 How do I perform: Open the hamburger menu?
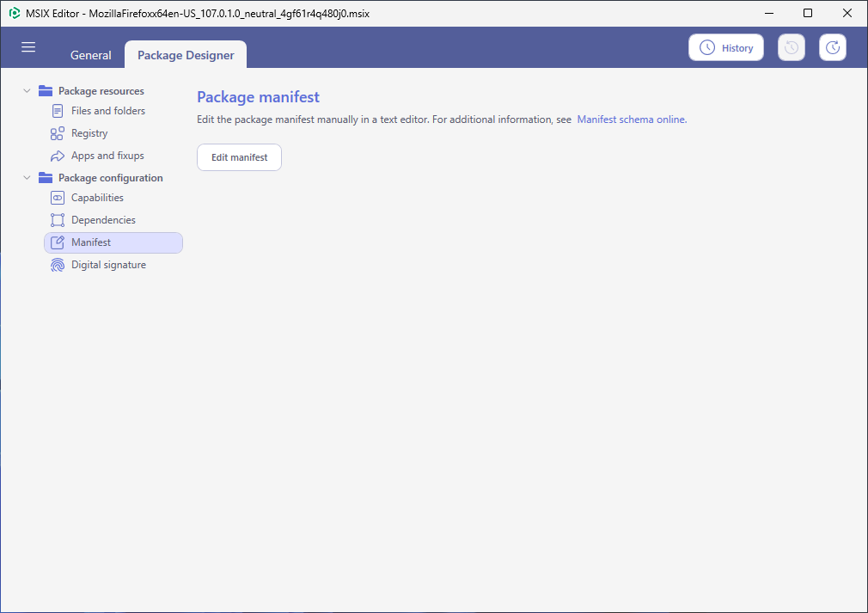coord(28,47)
